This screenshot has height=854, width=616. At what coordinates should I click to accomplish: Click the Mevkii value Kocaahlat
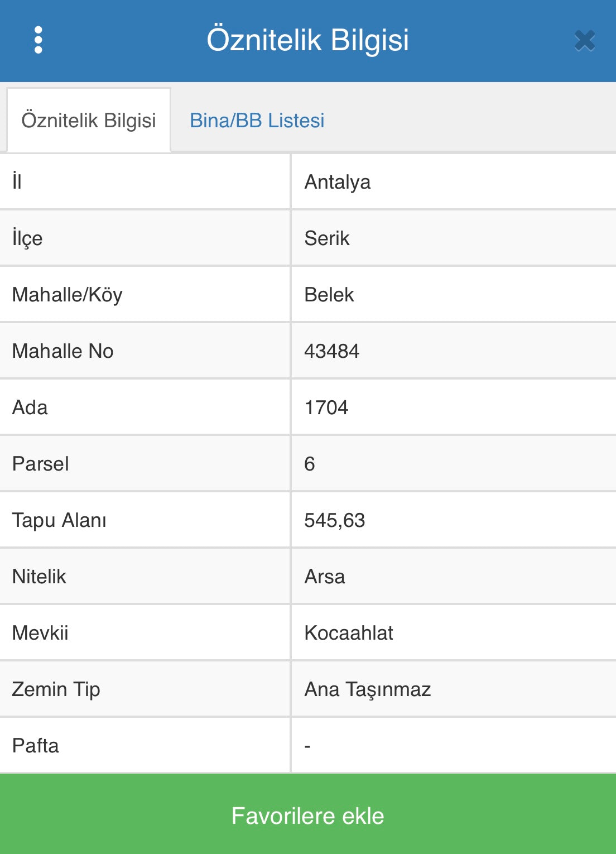(x=349, y=633)
